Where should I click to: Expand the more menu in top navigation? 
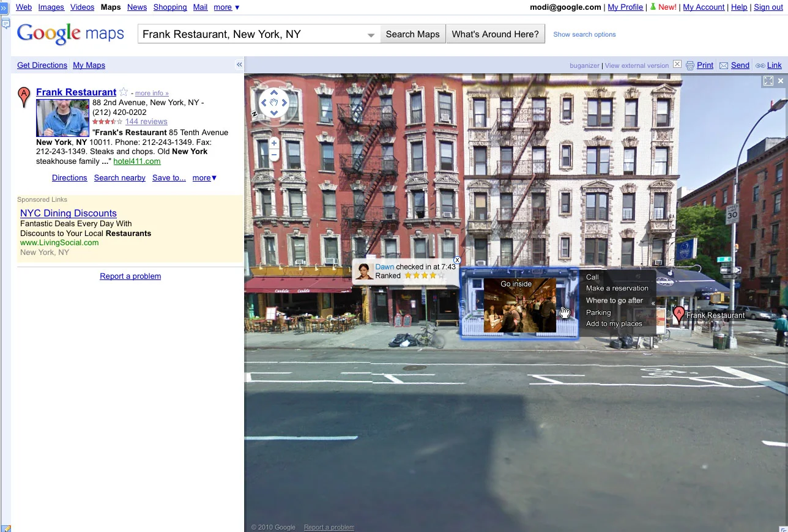226,7
